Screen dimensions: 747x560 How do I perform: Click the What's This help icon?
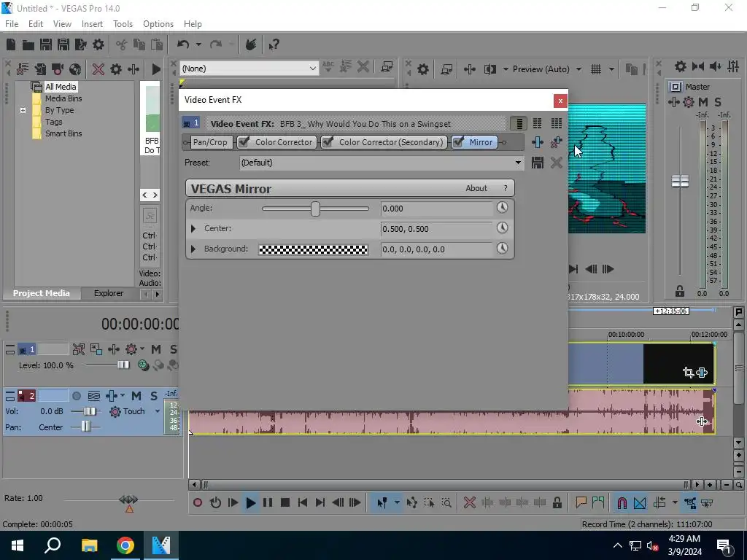274,44
